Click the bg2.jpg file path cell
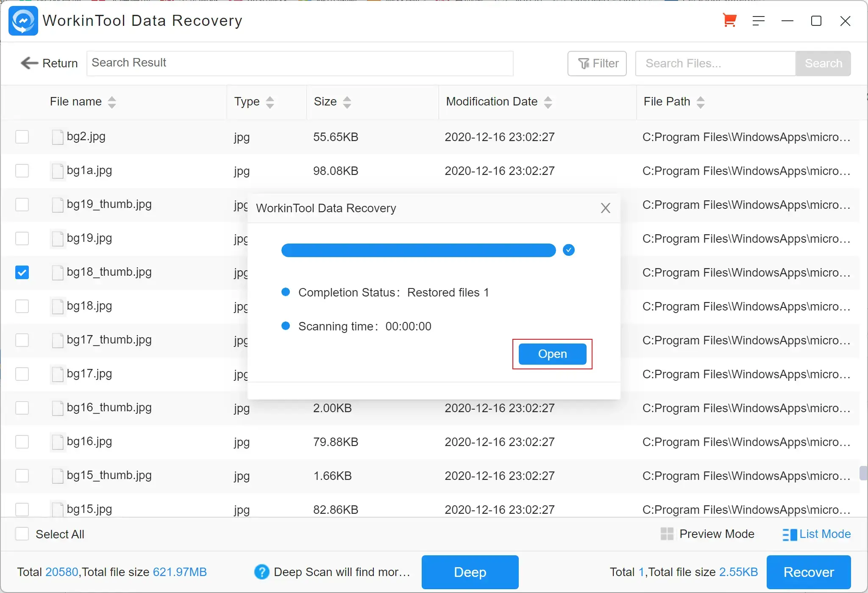868x593 pixels. (x=746, y=137)
